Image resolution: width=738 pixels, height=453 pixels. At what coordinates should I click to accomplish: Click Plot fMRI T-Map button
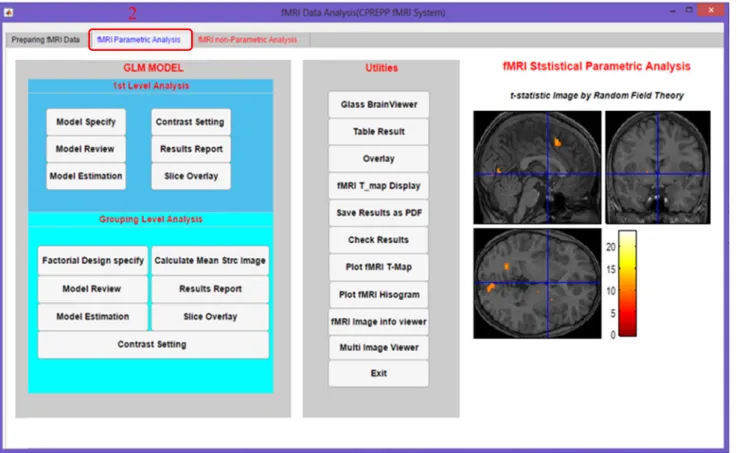[379, 267]
